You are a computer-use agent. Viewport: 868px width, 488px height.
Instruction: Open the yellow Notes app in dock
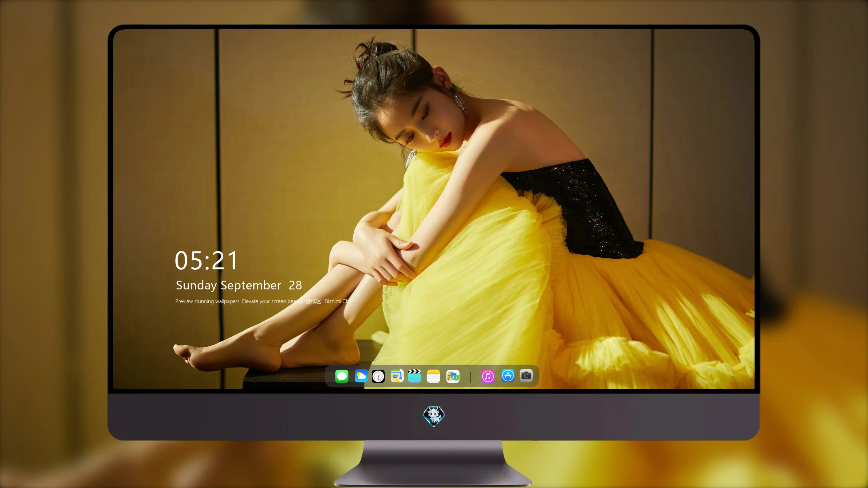click(433, 376)
